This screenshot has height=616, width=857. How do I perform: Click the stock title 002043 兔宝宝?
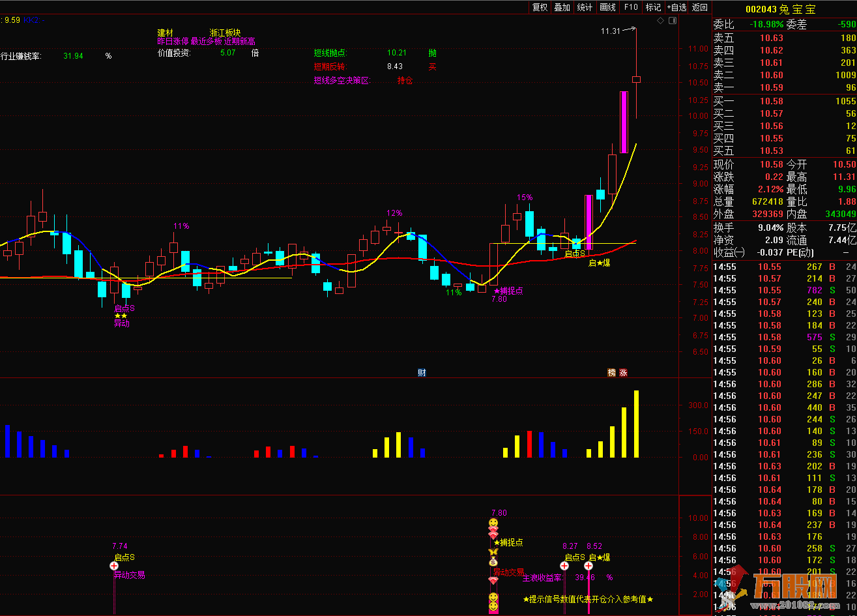pos(781,9)
